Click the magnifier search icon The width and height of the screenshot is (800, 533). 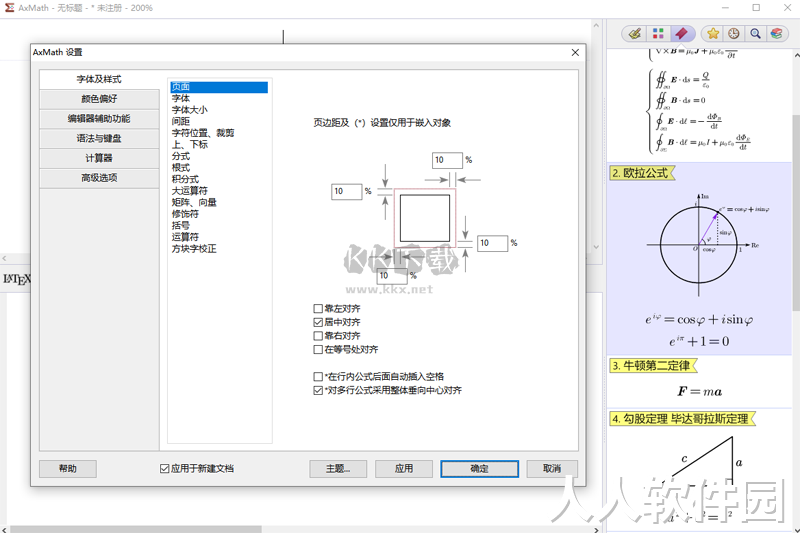tap(755, 34)
